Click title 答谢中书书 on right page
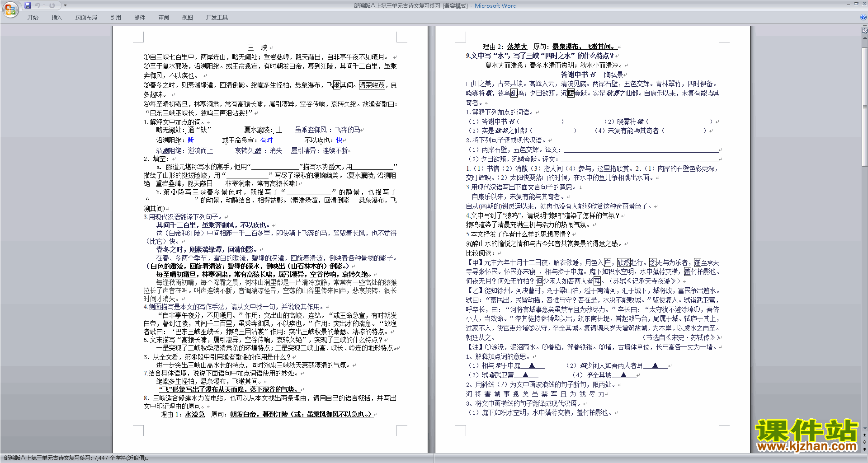Viewport: 868px width, 463px height. [578, 75]
